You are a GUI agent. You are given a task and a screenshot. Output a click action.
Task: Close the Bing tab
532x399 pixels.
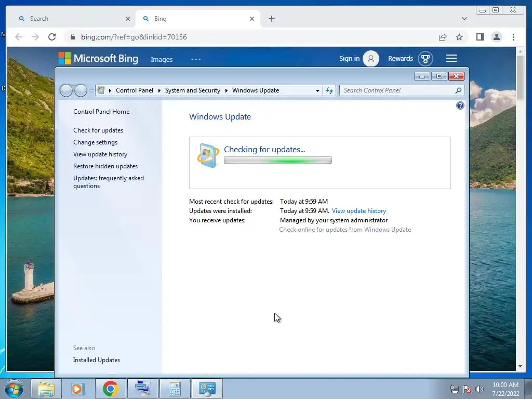252,19
